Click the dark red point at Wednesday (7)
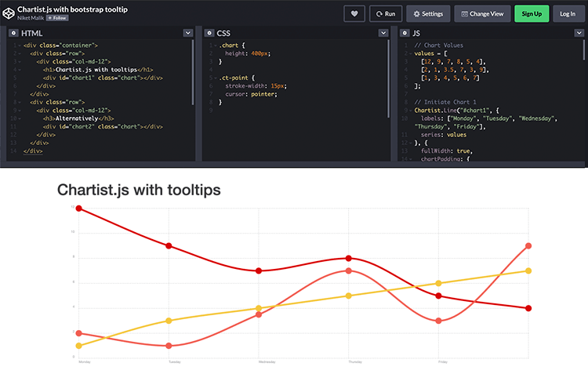This screenshot has height=392, width=588. pyautogui.click(x=259, y=270)
